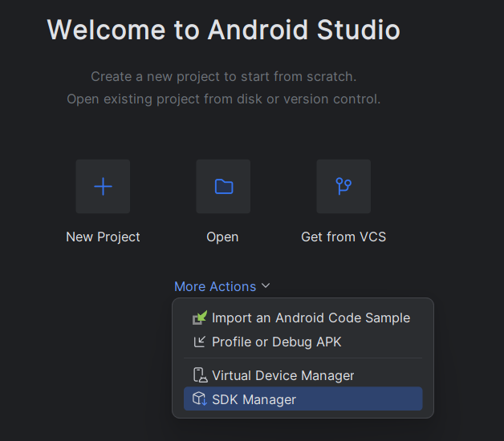The image size is (504, 441).
Task: Click the Open folder icon
Action: 223,186
